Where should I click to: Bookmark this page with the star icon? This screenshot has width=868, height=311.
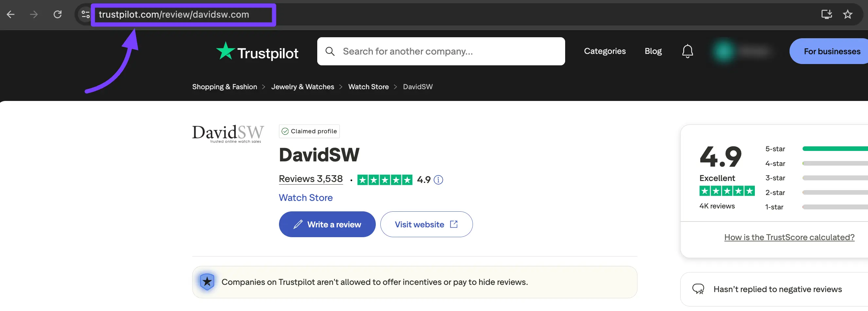[x=848, y=14]
